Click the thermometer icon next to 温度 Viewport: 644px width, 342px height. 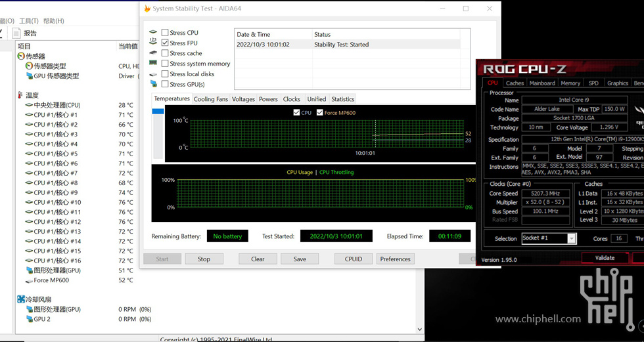[x=20, y=95]
